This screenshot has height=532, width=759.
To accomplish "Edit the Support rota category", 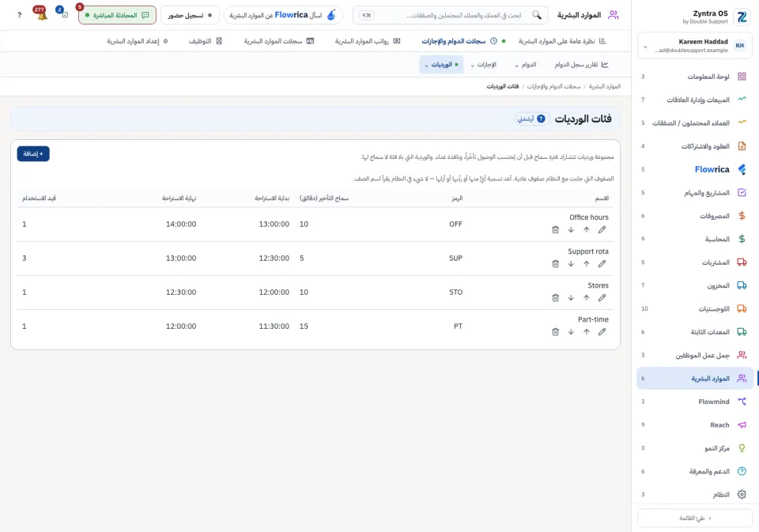I will point(602,264).
